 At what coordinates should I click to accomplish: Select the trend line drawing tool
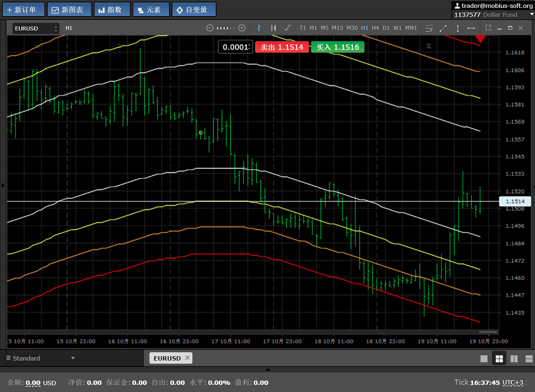click(443, 28)
